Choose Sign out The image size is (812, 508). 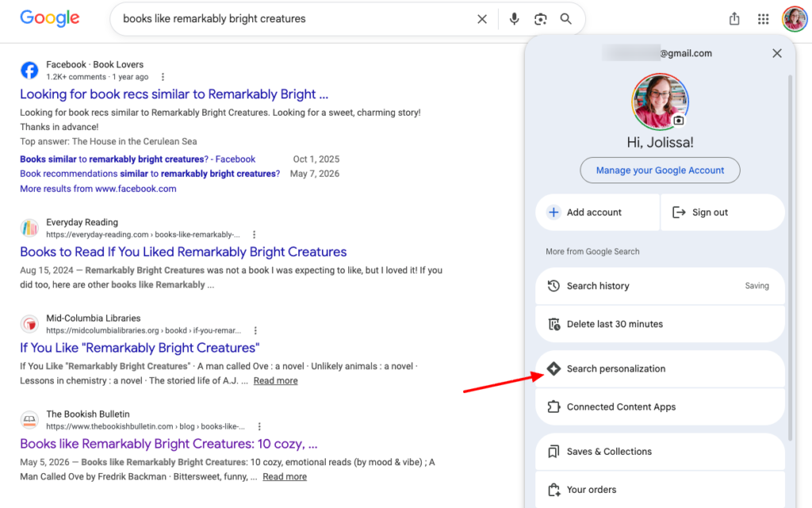pyautogui.click(x=723, y=212)
